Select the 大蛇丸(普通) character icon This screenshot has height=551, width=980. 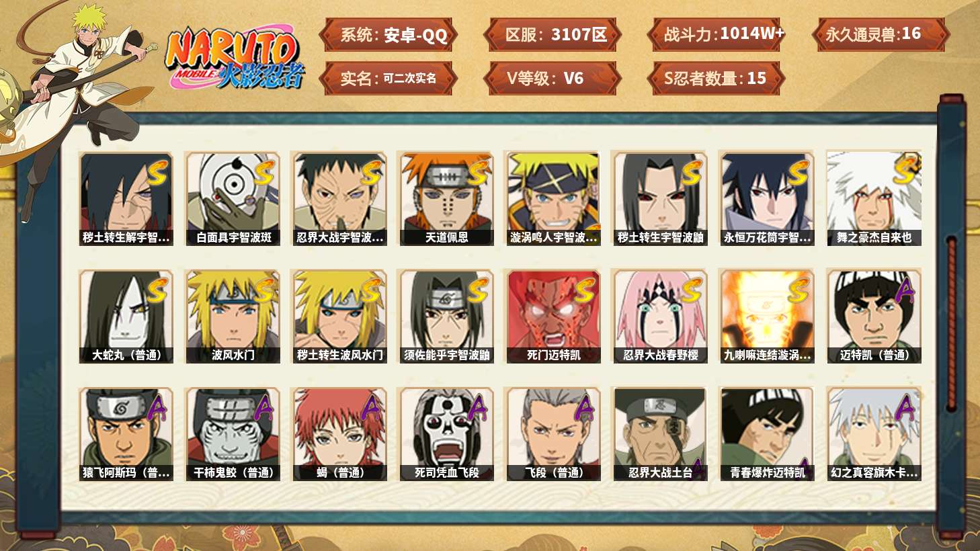126,316
